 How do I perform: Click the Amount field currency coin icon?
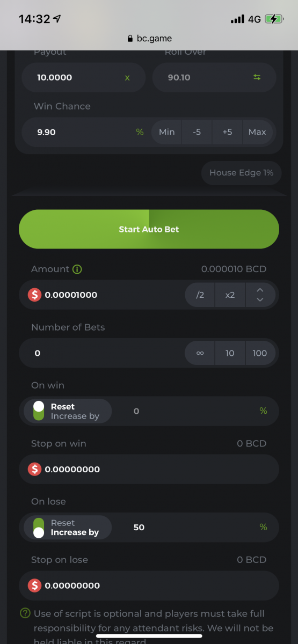(x=35, y=295)
